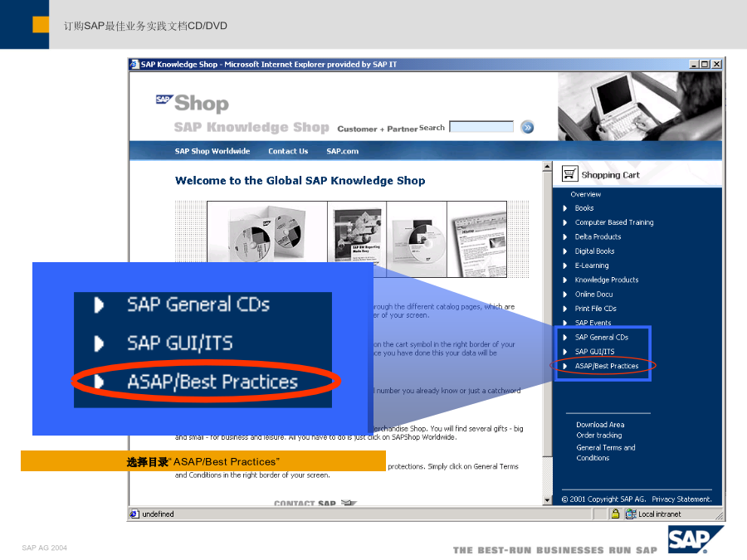Open General Terms and Conditions link
Screen dimensions: 747x560
[x=606, y=452]
